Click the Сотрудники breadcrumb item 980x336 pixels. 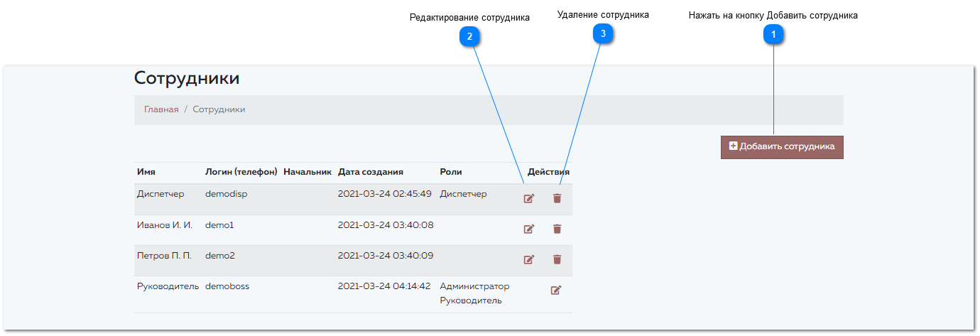[x=219, y=109]
